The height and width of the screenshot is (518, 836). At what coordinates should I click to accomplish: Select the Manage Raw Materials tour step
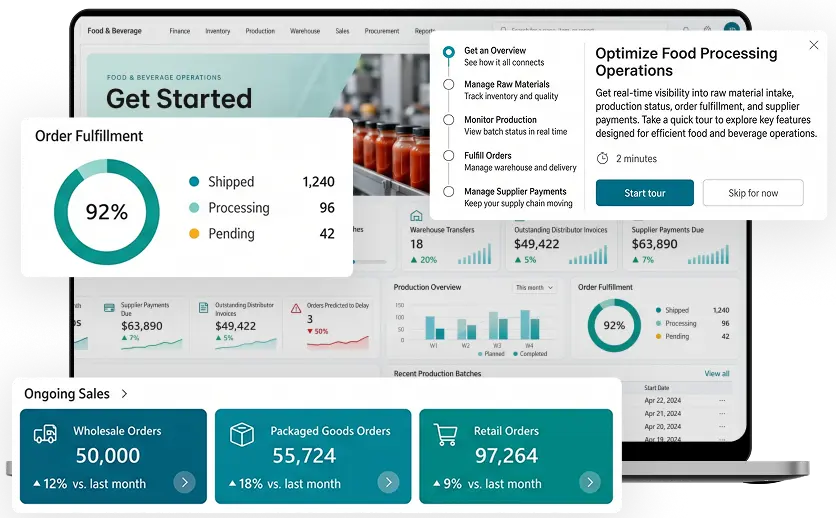(x=501, y=90)
